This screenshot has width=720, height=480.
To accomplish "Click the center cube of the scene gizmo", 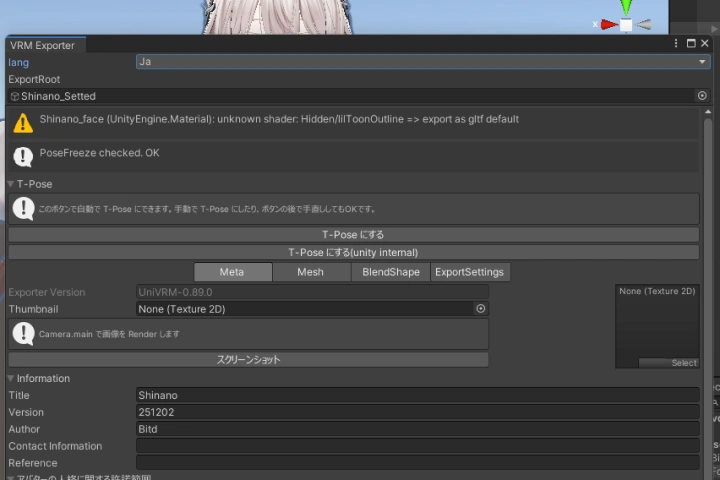I will click(x=626, y=25).
